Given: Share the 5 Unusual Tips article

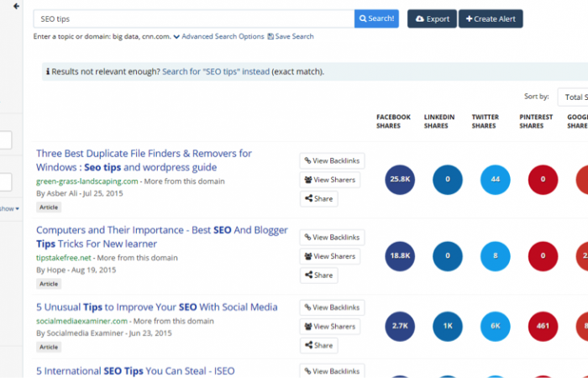Looking at the screenshot, I should pyautogui.click(x=318, y=345).
